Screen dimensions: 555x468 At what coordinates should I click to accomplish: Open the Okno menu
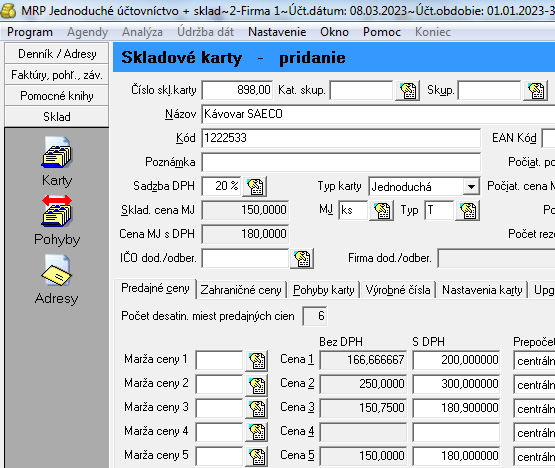(334, 32)
